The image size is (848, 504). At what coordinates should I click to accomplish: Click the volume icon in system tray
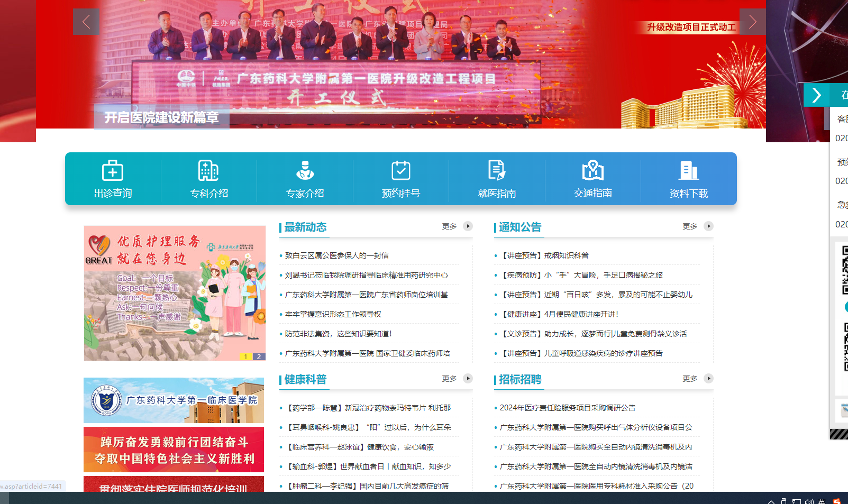(x=809, y=501)
